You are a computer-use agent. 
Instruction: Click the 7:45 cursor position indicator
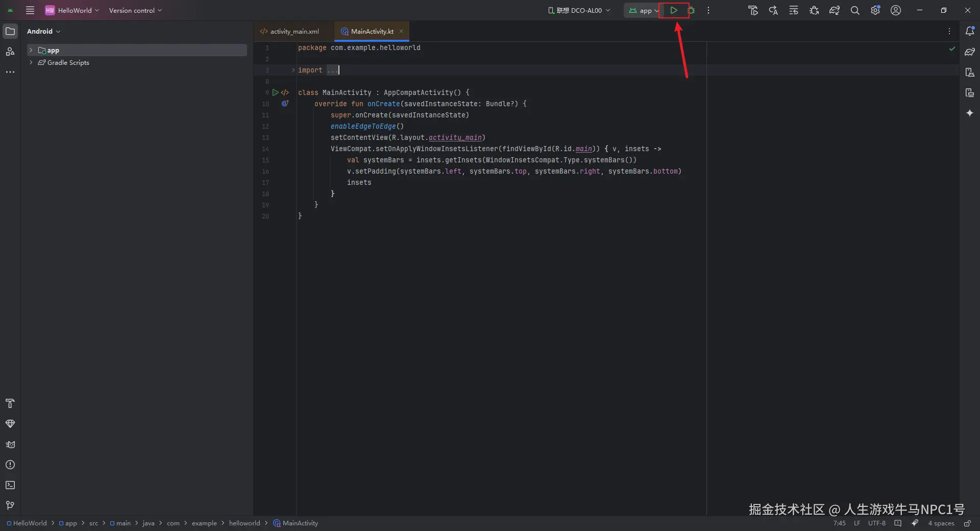(x=840, y=523)
